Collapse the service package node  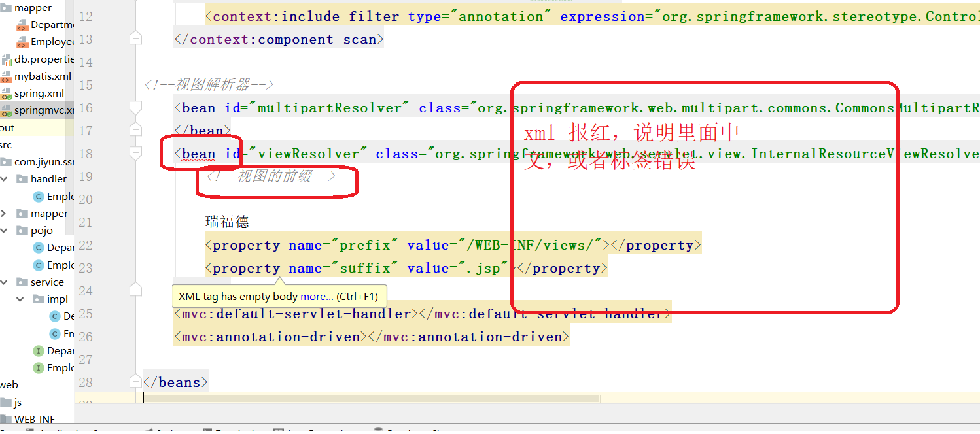tap(5, 282)
